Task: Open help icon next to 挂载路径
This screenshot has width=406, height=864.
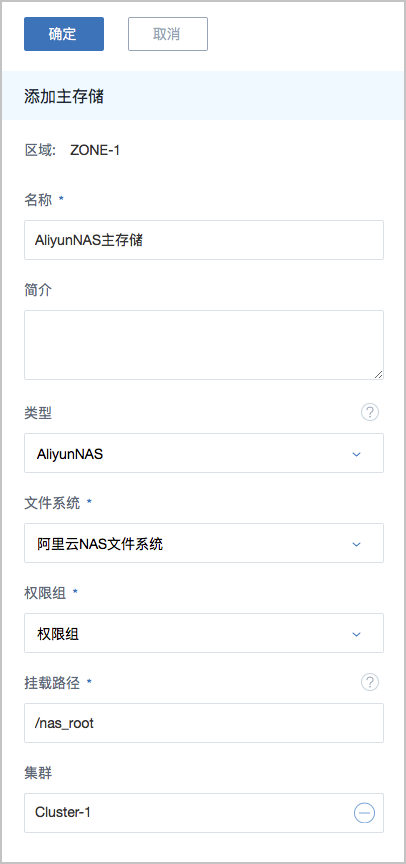Action: pos(370,683)
